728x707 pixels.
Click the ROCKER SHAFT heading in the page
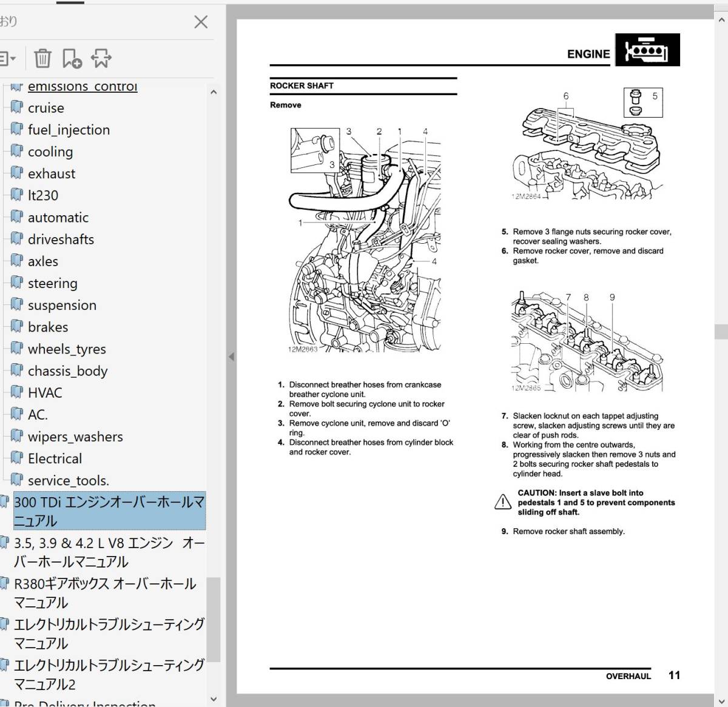(x=302, y=86)
